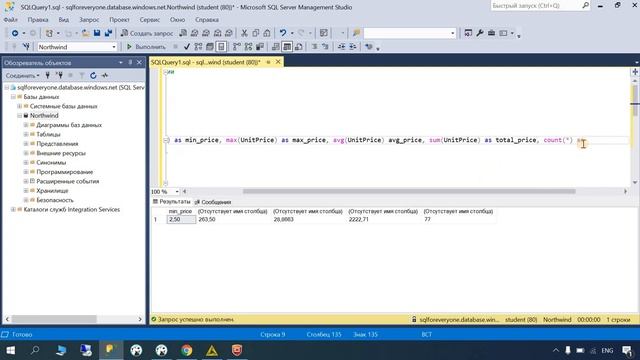The width and height of the screenshot is (640, 360).
Task: Open the Соединить connect dropdown
Action: [x=22, y=76]
